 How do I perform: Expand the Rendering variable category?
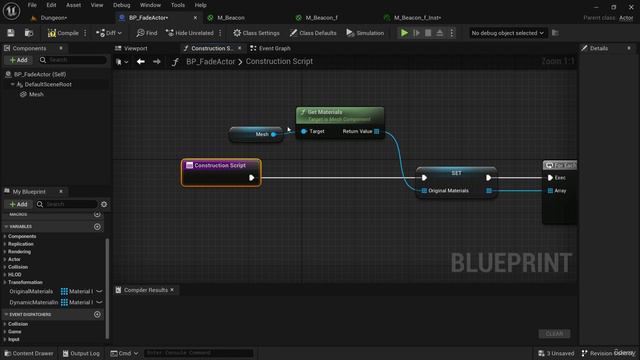point(5,252)
